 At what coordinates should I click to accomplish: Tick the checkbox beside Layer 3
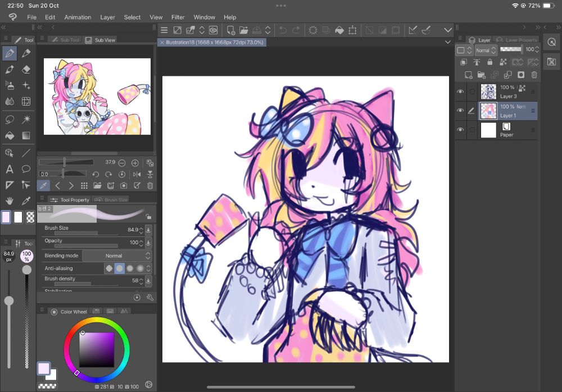point(472,92)
